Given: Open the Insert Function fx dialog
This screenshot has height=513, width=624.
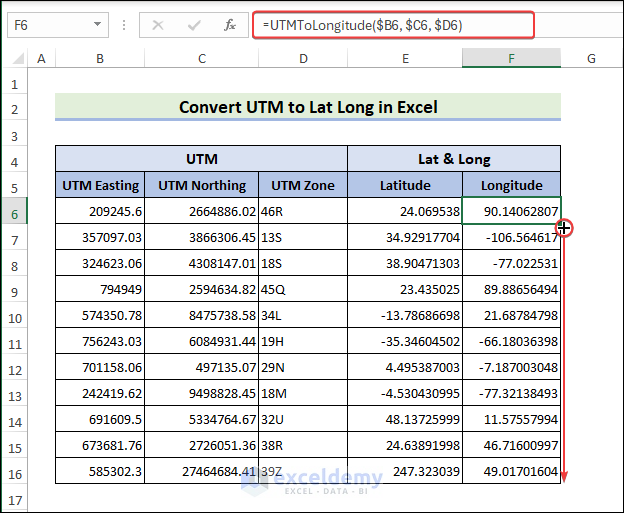Looking at the screenshot, I should point(230,25).
